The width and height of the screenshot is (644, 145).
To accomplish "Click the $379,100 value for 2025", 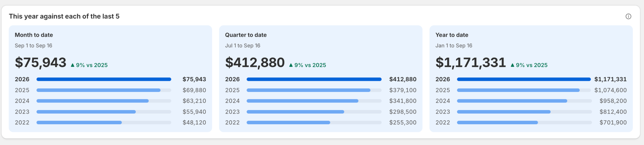I will 403,90.
